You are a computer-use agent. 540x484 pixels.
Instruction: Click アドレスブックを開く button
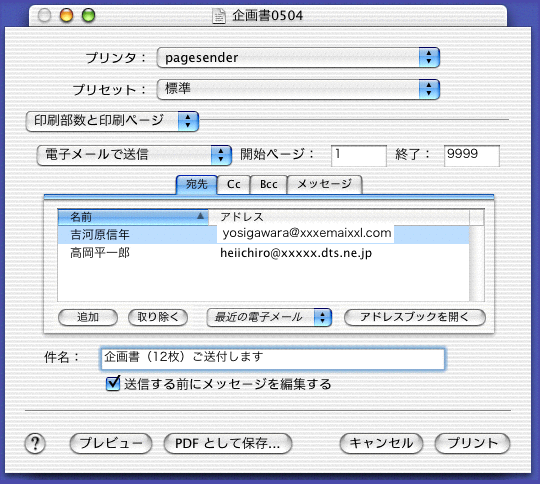click(x=415, y=317)
